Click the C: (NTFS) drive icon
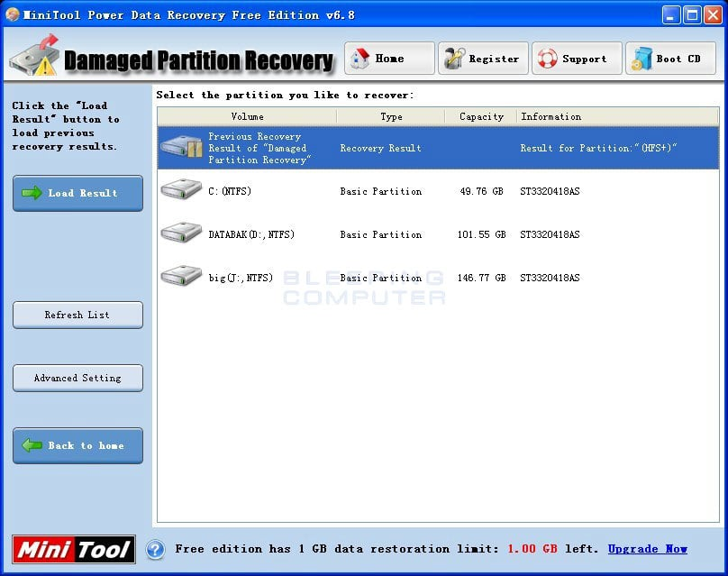The width and height of the screenshot is (728, 576). 180,189
